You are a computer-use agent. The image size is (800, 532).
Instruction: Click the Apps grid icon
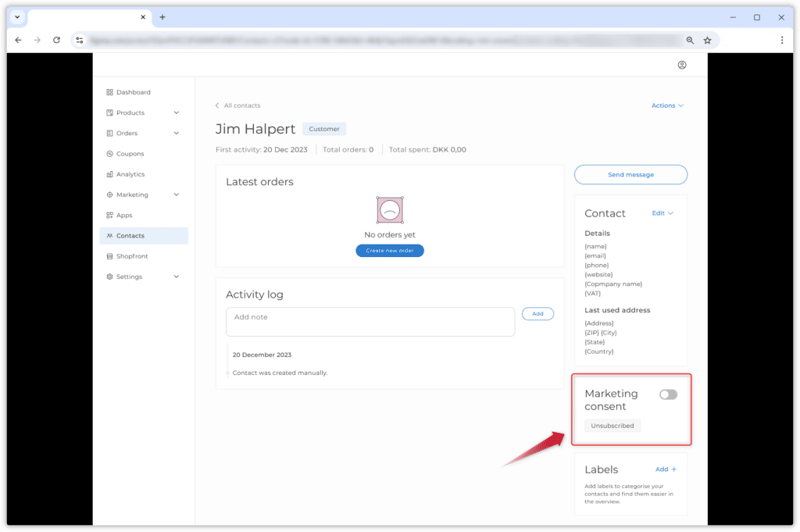pos(109,215)
